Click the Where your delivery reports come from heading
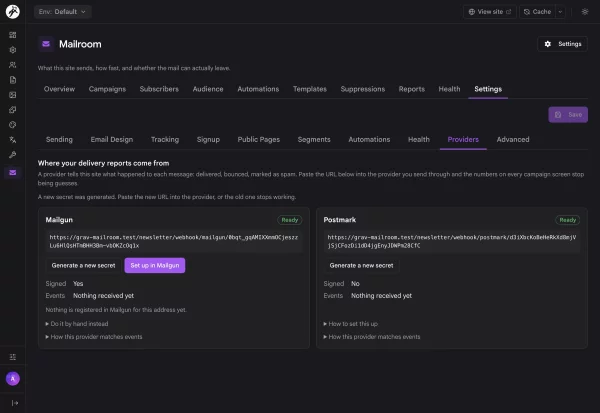The width and height of the screenshot is (600, 413). [x=103, y=163]
